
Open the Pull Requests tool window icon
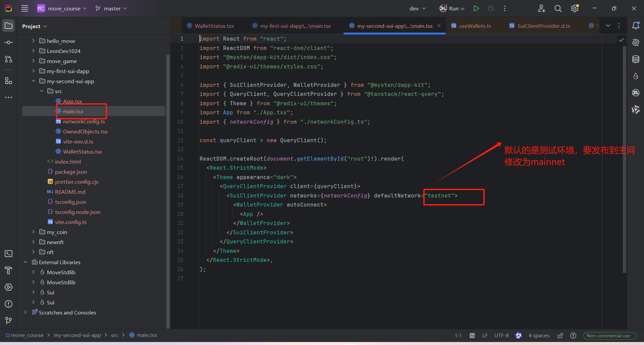click(x=9, y=59)
